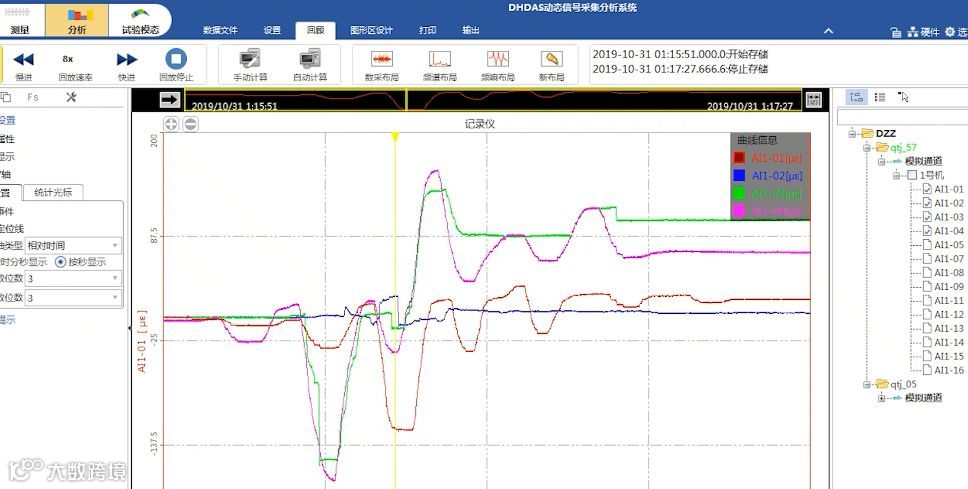This screenshot has height=489, width=968.
Task: Click the Fs icon in left panel
Action: 33,97
